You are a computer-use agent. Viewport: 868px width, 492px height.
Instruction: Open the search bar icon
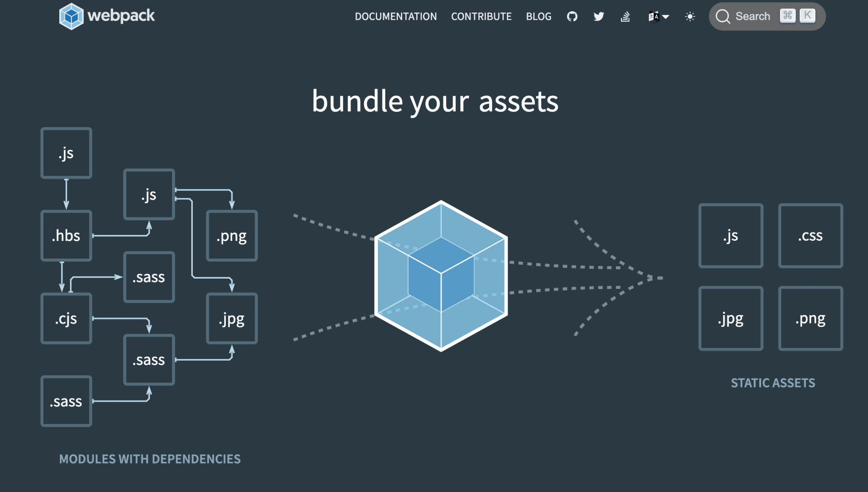click(x=724, y=16)
